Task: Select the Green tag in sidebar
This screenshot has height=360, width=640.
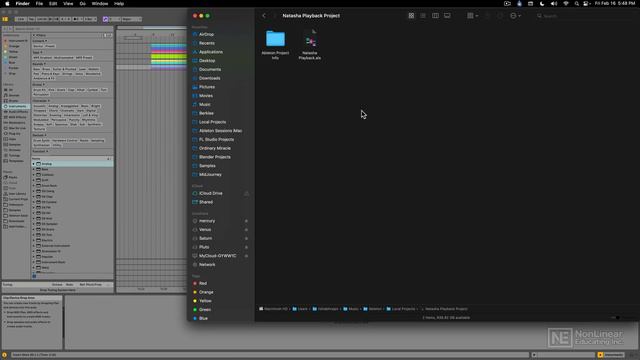Action: [x=205, y=310]
